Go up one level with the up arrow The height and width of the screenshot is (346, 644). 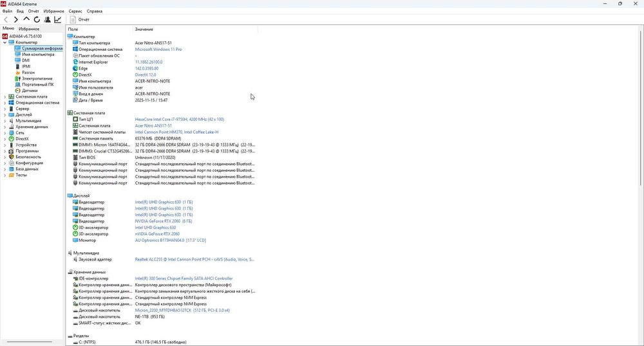[26, 19]
